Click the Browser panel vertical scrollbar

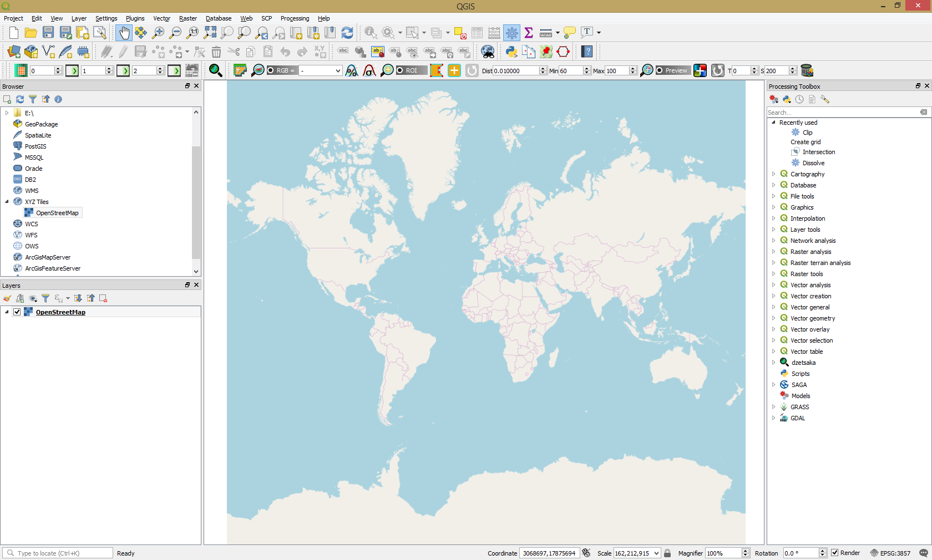[196, 202]
